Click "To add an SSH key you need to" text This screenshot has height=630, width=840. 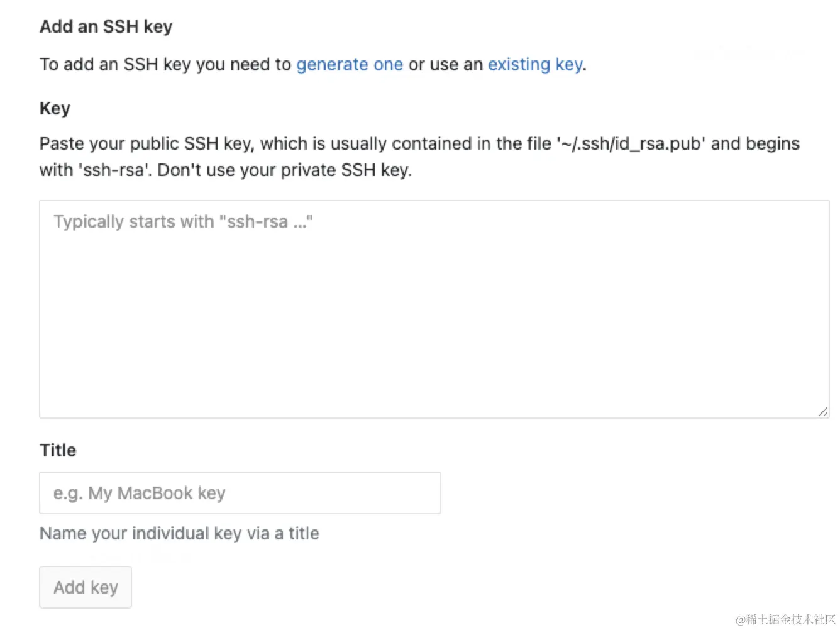[165, 65]
